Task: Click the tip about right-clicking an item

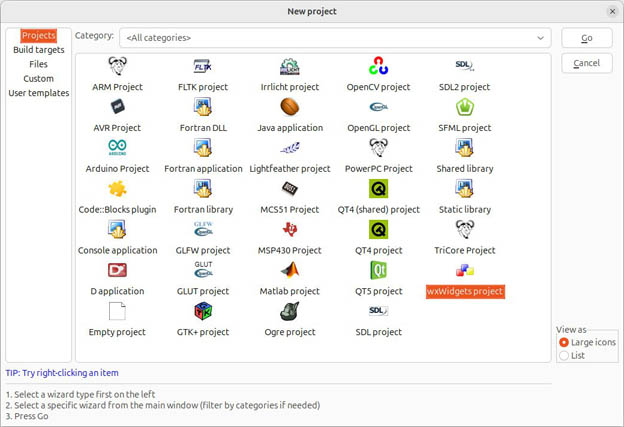Action: click(x=62, y=373)
